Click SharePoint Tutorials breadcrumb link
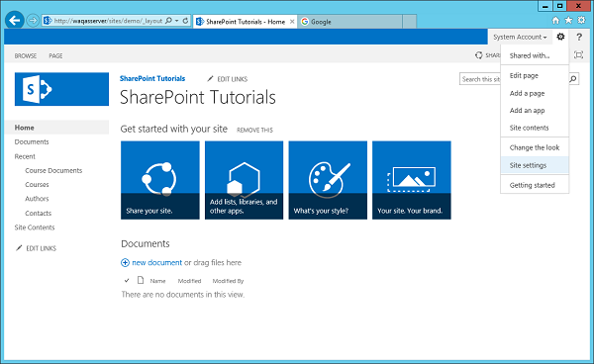This screenshot has height=364, width=594. pyautogui.click(x=152, y=78)
